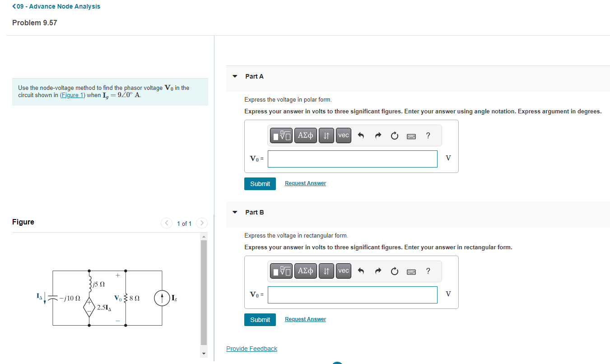Click the help (?) icon in Part A toolbar
Image resolution: width=610 pixels, height=364 pixels.
pos(428,135)
